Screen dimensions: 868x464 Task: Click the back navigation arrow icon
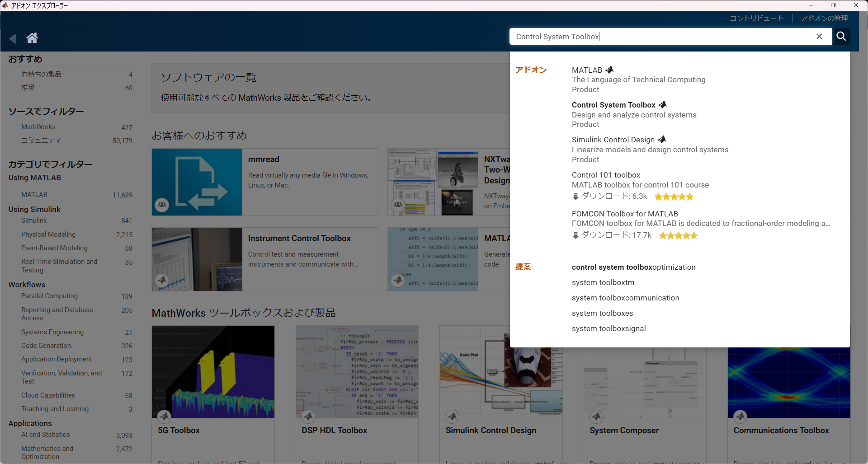[x=12, y=38]
